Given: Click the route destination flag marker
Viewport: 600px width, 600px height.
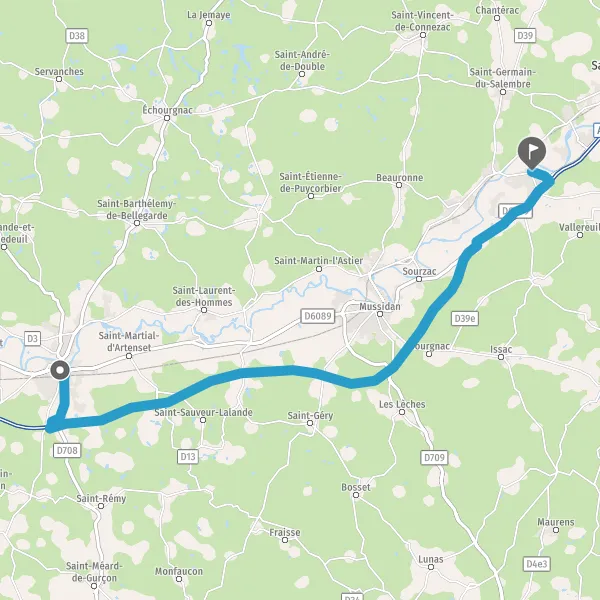Looking at the screenshot, I should point(532,153).
